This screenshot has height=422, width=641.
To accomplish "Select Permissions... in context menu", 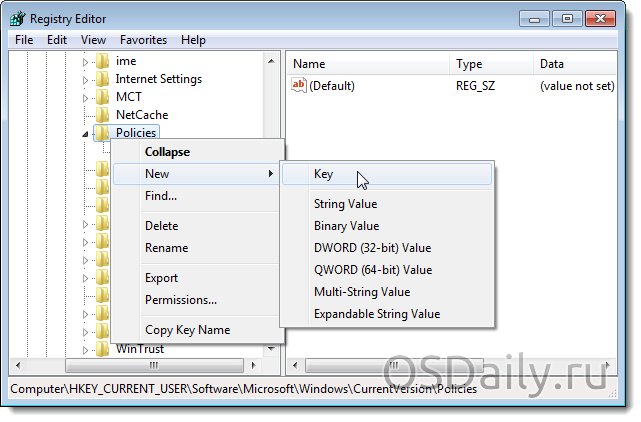I will point(180,300).
